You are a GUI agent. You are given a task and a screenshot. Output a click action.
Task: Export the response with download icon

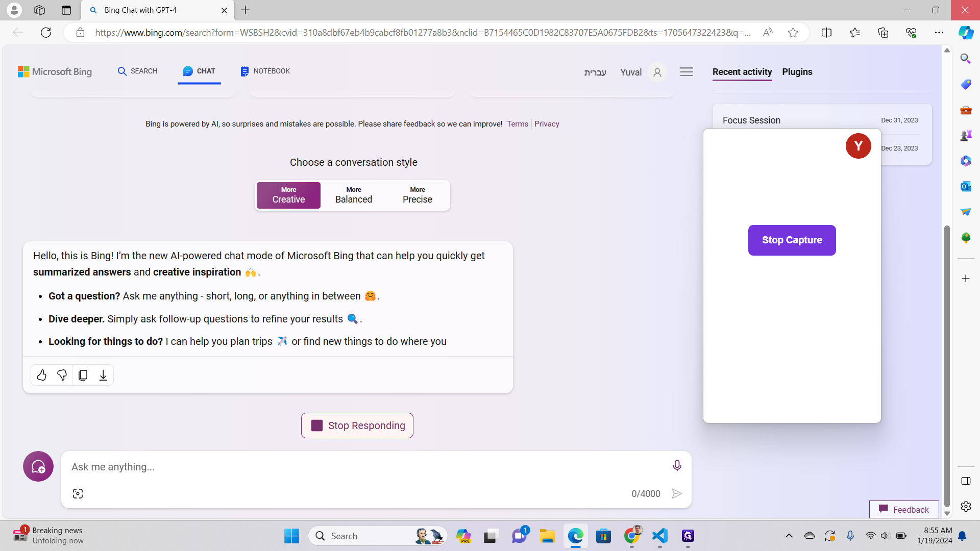point(103,375)
